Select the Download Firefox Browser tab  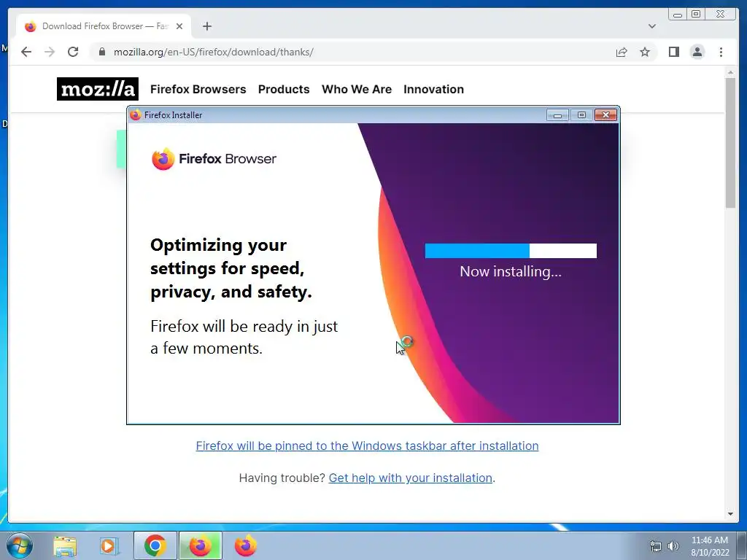104,26
